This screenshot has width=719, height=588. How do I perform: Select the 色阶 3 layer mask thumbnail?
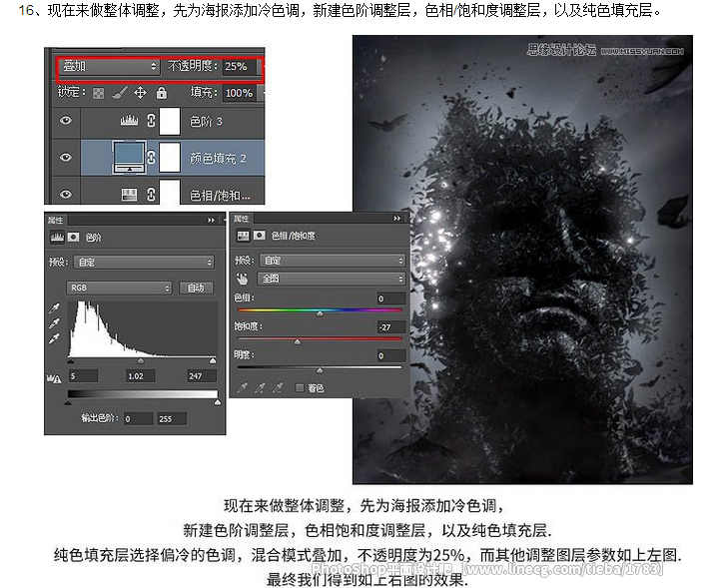169,121
